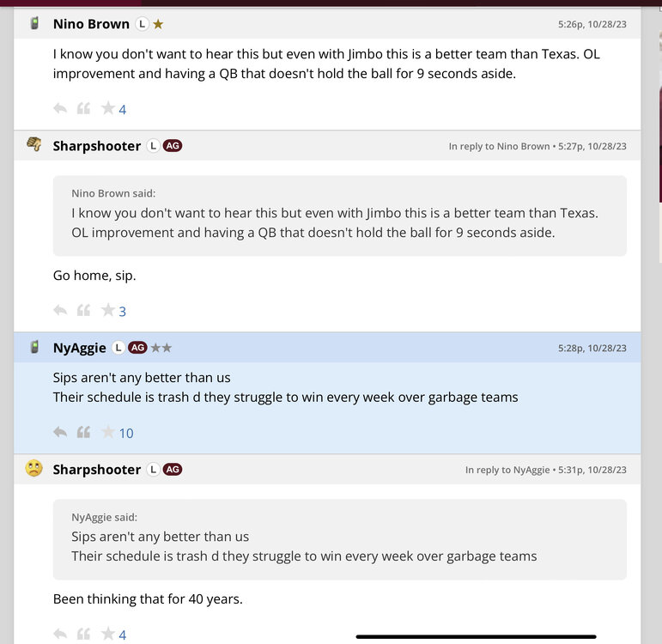Quote Nino Brown's post

83,108
